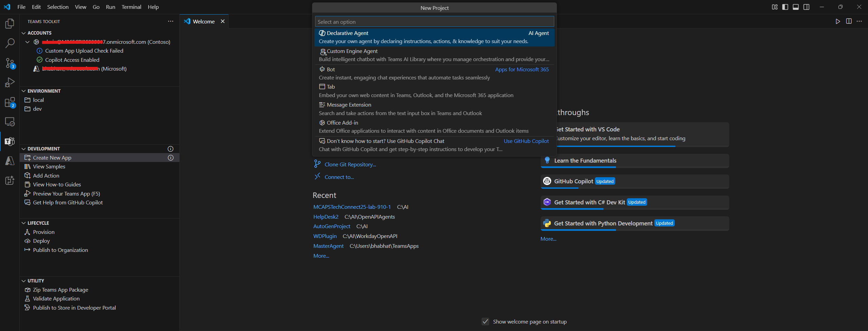Toggle Panel layout icon in title bar

(x=796, y=7)
